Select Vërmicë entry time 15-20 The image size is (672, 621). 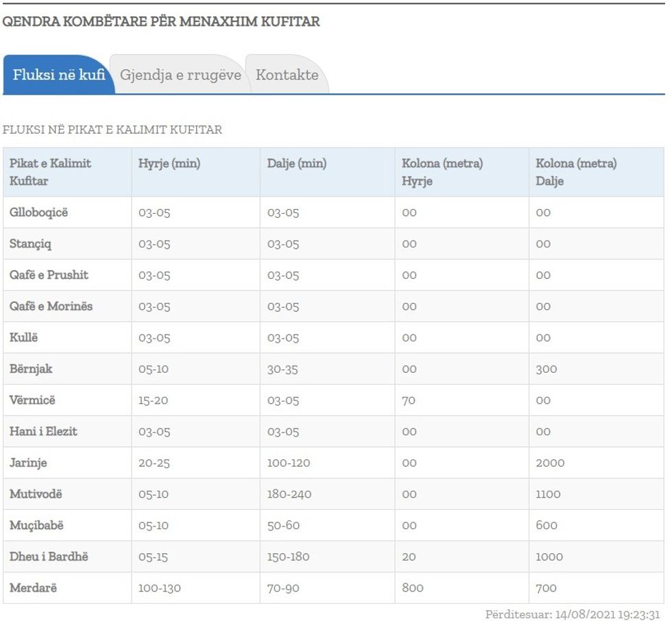click(x=153, y=400)
